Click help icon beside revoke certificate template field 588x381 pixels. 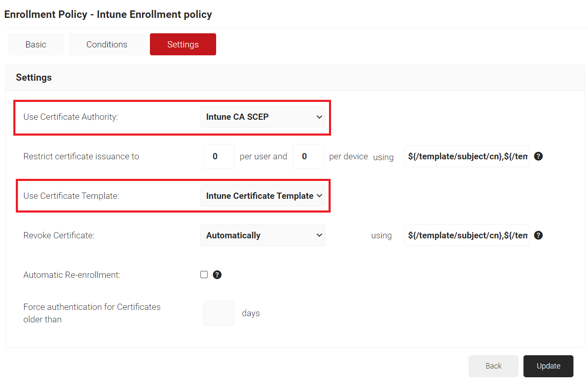pyautogui.click(x=538, y=235)
